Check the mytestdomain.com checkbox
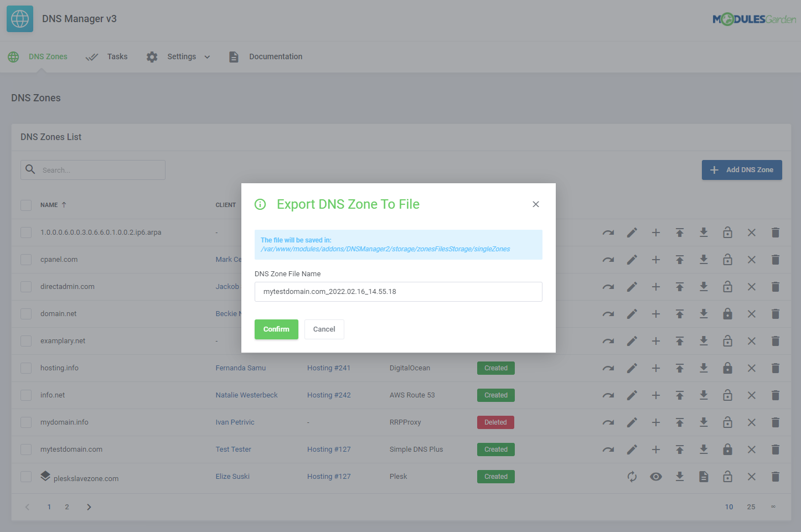This screenshot has width=801, height=532. pyautogui.click(x=26, y=450)
